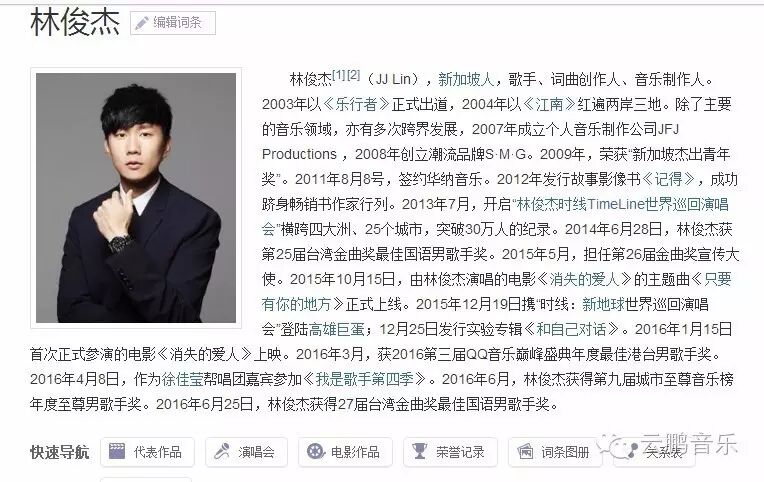The image size is (764, 482).
Task: Click the microphone icon for 演唱会
Action: click(x=222, y=451)
